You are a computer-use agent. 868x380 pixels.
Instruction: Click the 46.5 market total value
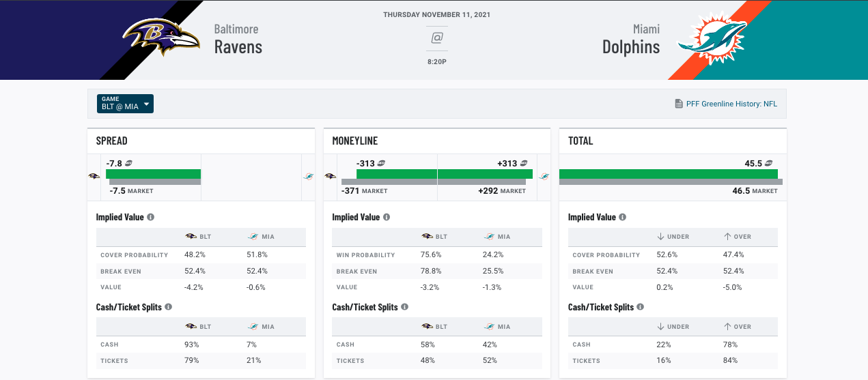741,191
